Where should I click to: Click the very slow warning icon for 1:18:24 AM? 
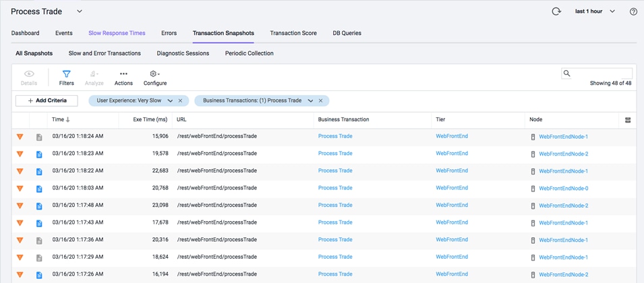pyautogui.click(x=20, y=137)
